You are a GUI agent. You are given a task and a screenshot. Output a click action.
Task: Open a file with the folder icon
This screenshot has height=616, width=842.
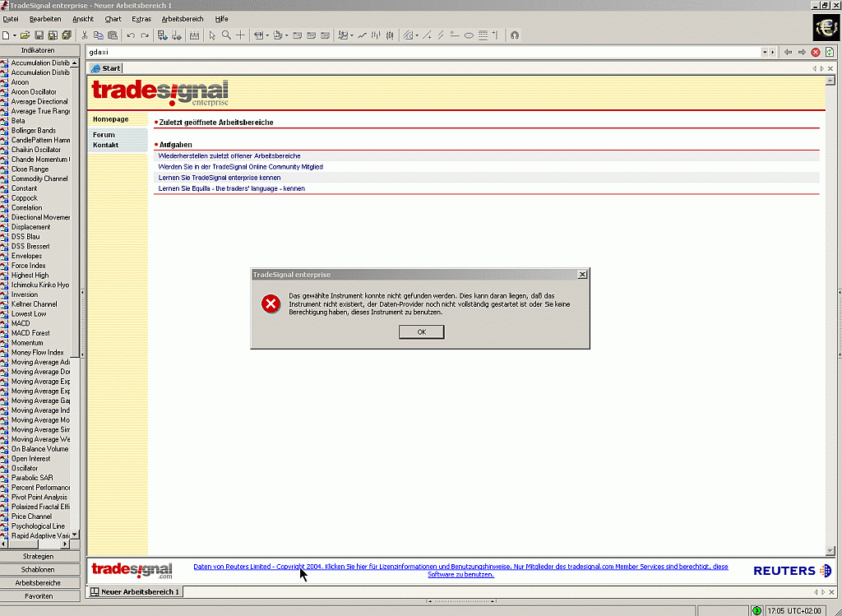click(x=25, y=35)
